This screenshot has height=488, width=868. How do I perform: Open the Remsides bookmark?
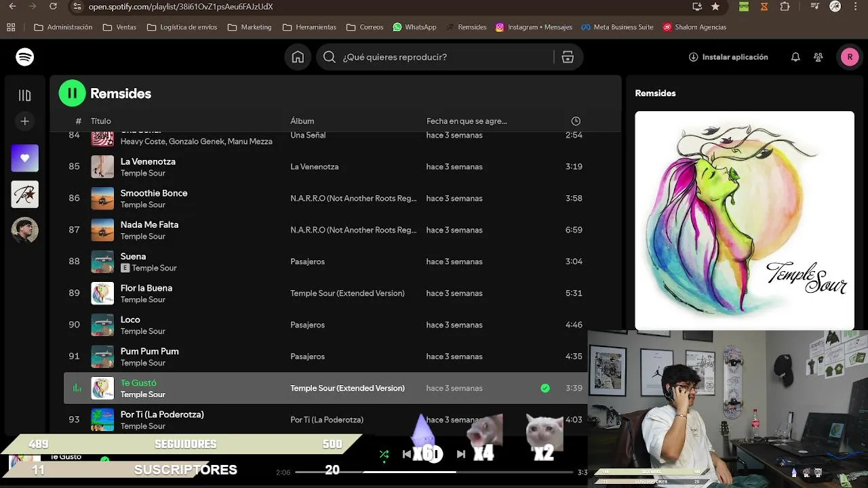tap(466, 27)
